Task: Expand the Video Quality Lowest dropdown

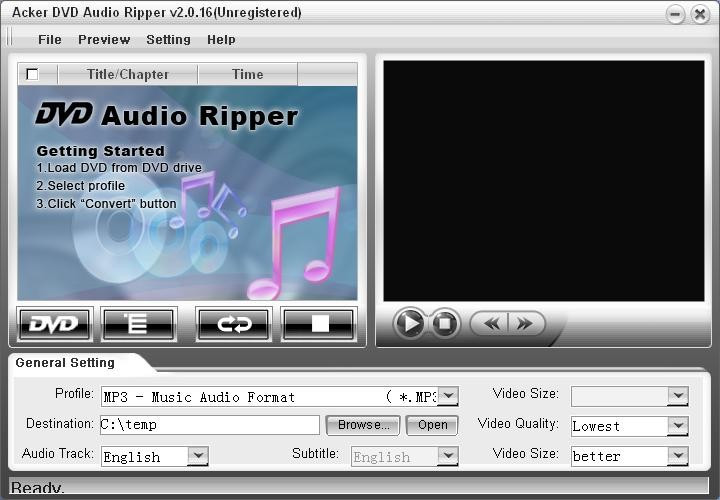Action: click(678, 426)
